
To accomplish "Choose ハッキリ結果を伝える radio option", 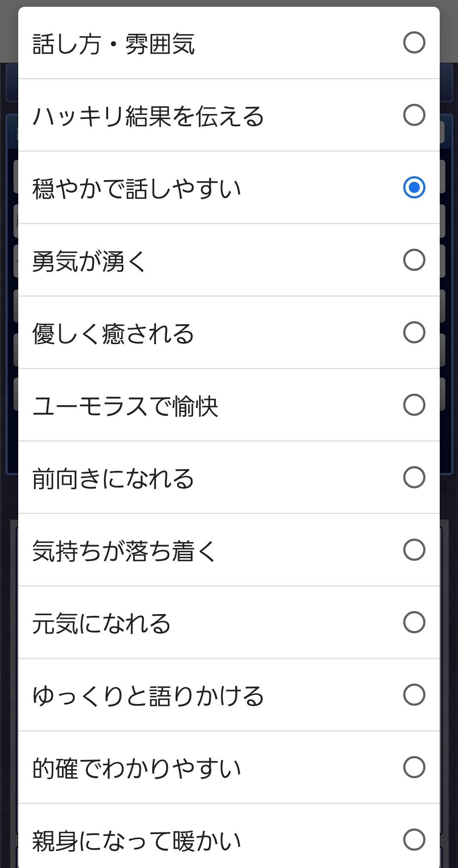I will 414,115.
